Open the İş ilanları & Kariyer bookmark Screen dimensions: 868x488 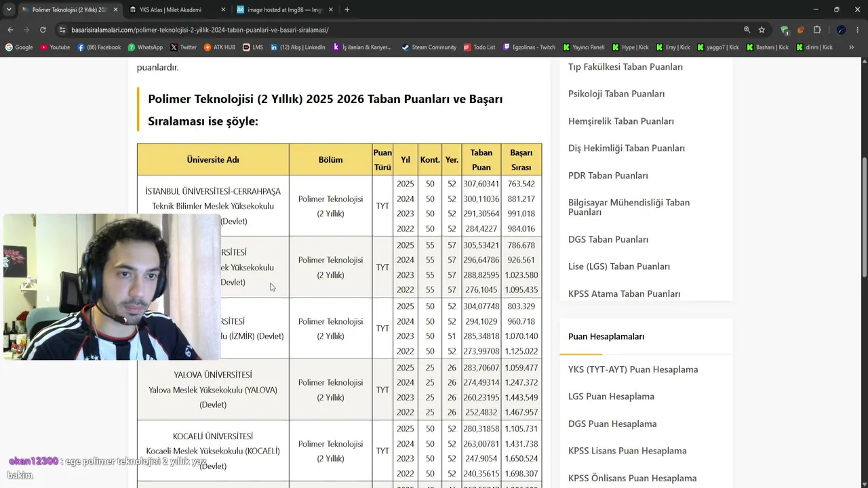point(362,47)
